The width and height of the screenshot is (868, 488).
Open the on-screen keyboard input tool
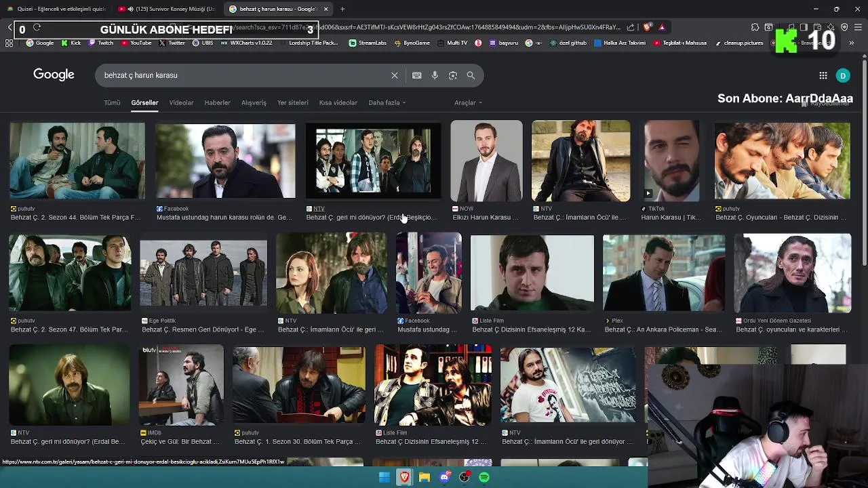coord(416,75)
